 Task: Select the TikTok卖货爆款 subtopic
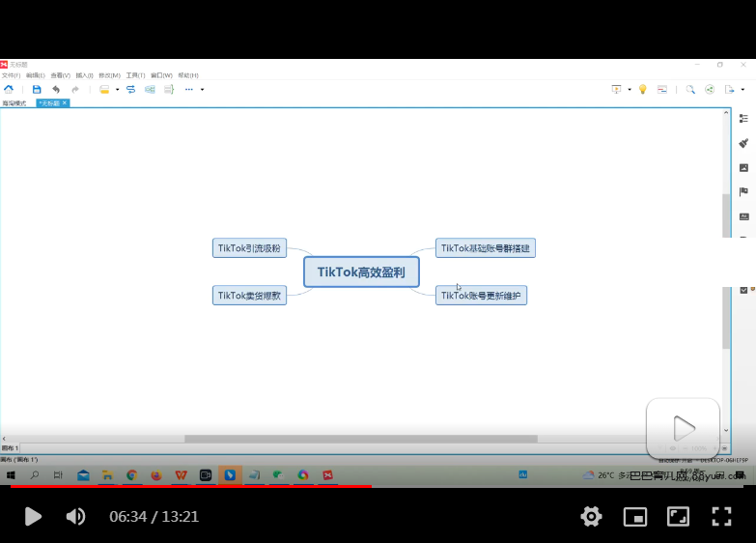(x=249, y=296)
